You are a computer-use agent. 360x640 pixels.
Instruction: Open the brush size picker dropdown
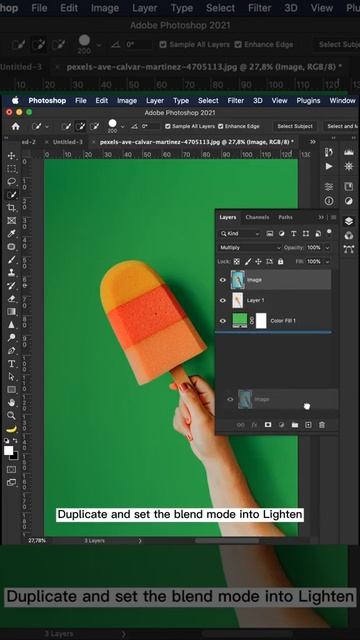pos(122,127)
